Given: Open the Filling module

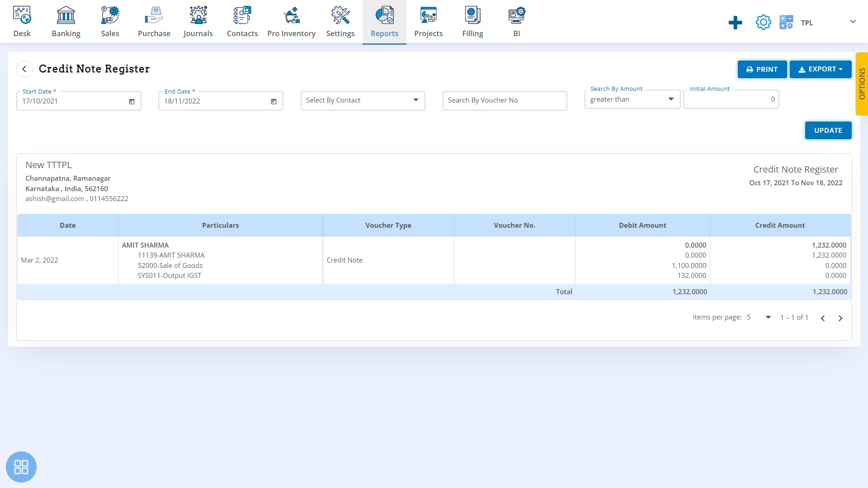Looking at the screenshot, I should [x=473, y=21].
